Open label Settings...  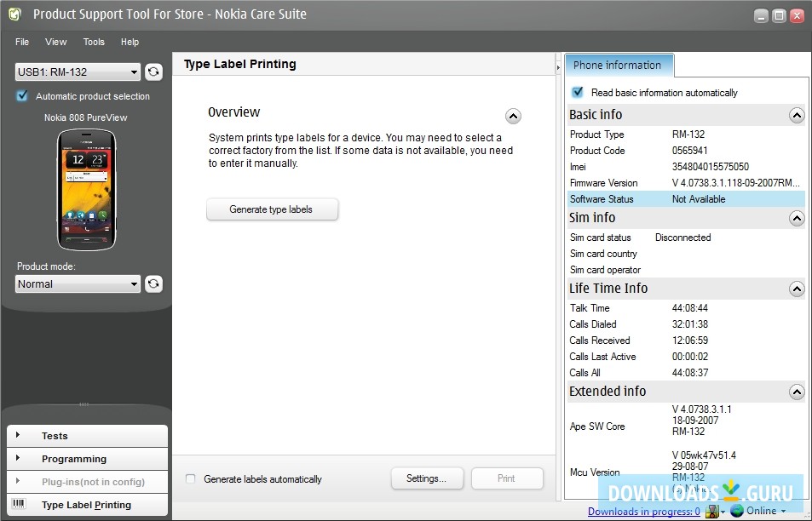click(x=427, y=478)
